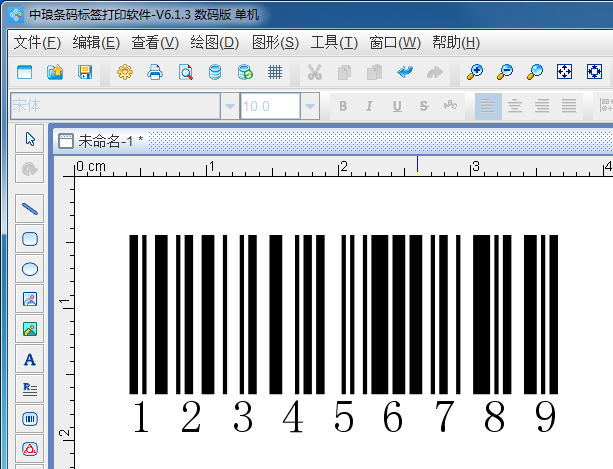Insert vector image tool in sidebar
The width and height of the screenshot is (613, 469).
tap(30, 299)
